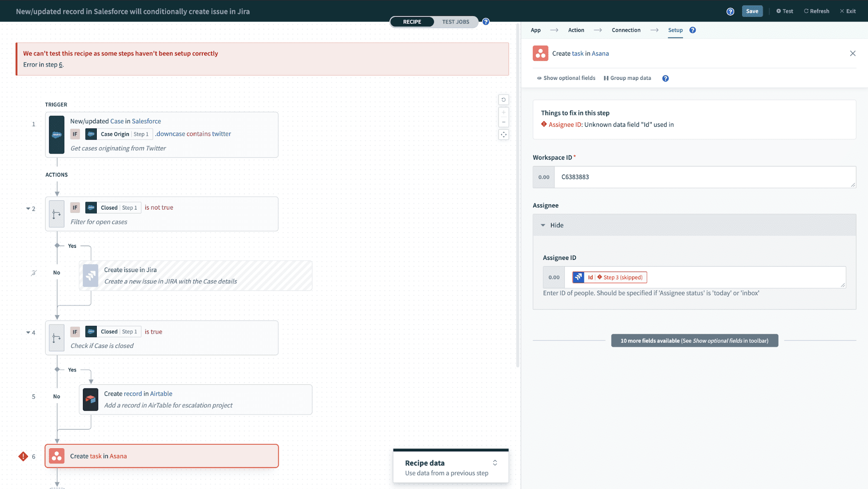Switch to TEST JOBS view
Image resolution: width=868 pixels, height=489 pixels.
455,22
